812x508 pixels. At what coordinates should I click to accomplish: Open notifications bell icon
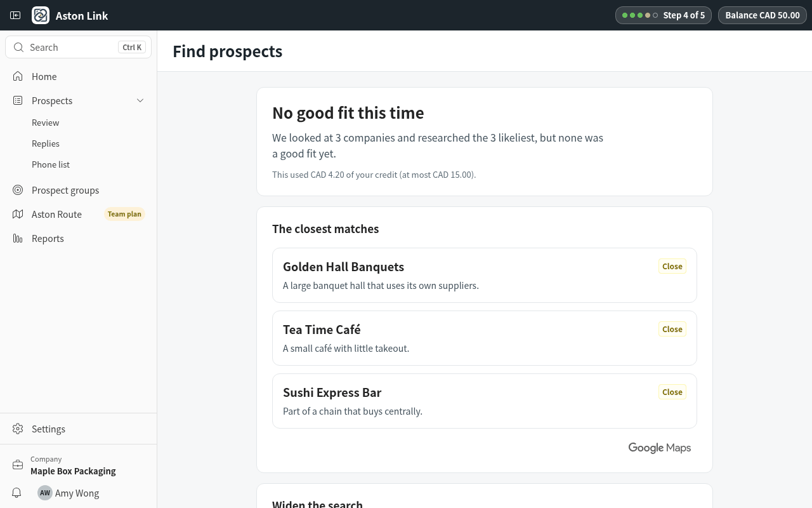point(17,493)
